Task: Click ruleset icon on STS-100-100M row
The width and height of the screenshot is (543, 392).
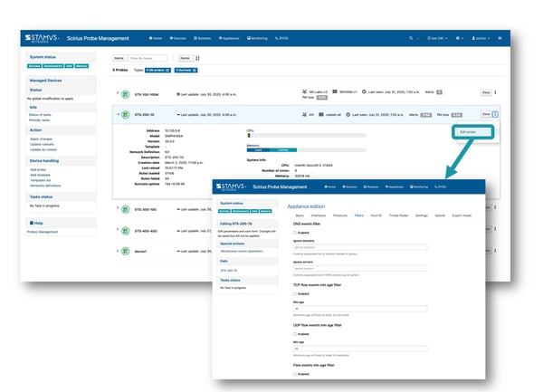Action: 335,91
